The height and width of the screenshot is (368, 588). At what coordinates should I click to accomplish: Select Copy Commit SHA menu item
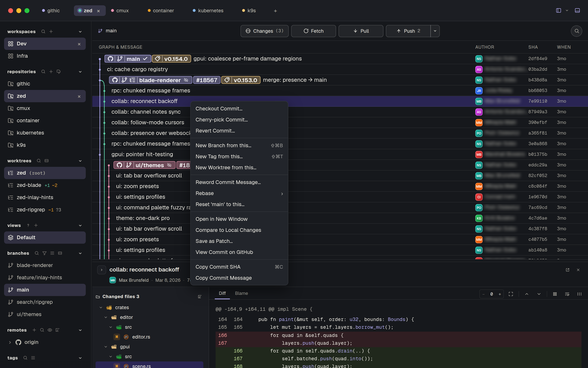[239, 267]
